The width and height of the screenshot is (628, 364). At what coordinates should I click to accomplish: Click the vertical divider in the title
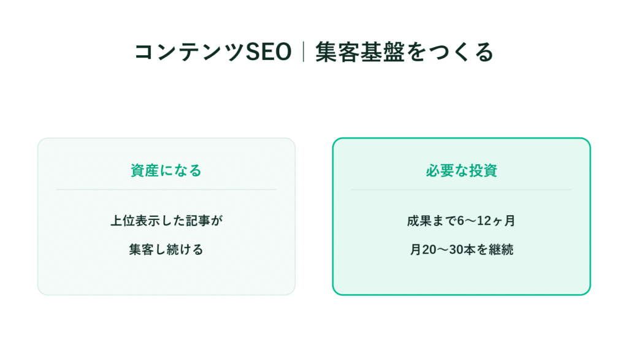pyautogui.click(x=304, y=52)
